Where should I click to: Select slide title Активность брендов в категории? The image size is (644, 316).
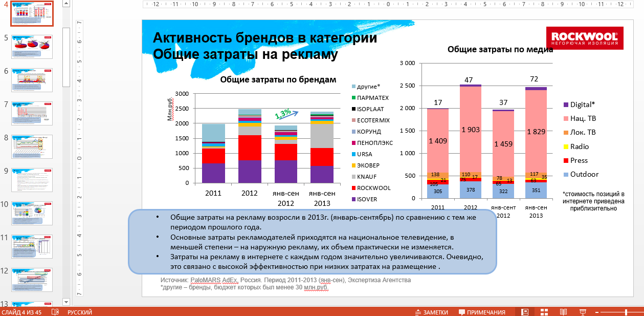tap(265, 38)
